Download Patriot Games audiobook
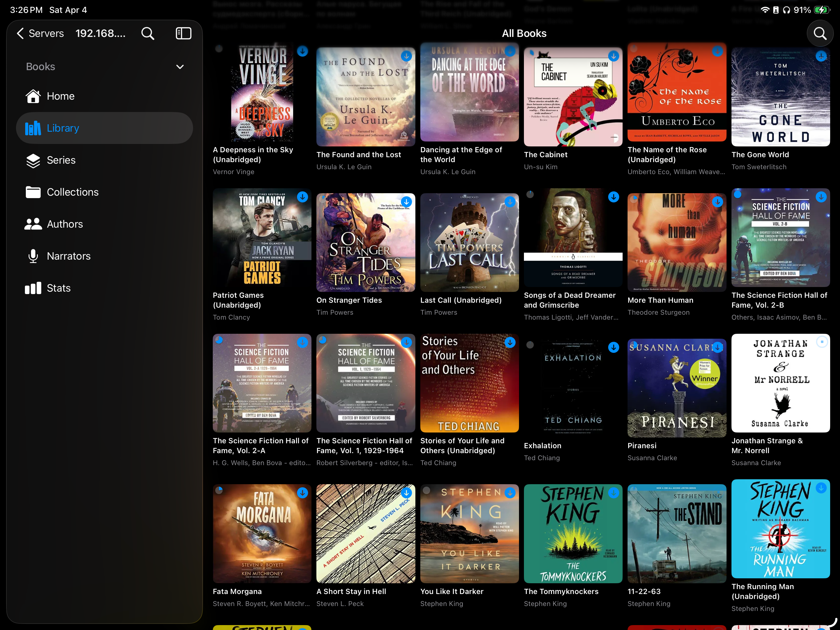 click(302, 197)
